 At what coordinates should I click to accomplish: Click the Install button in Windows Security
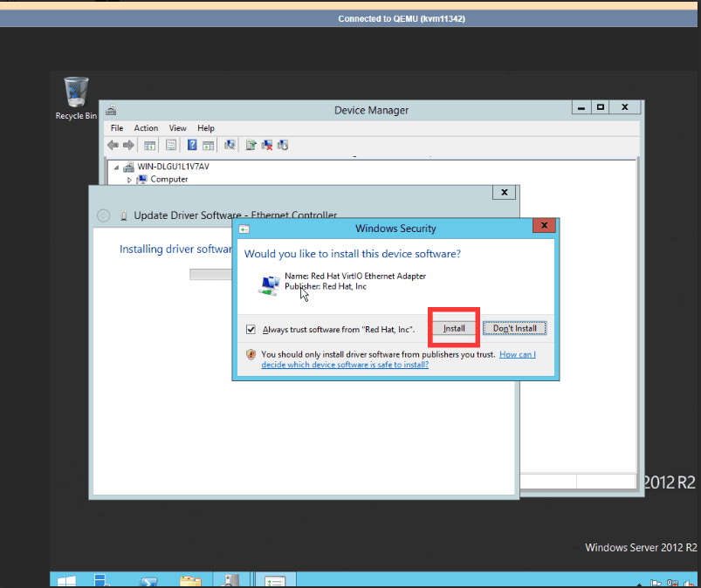pyautogui.click(x=454, y=328)
